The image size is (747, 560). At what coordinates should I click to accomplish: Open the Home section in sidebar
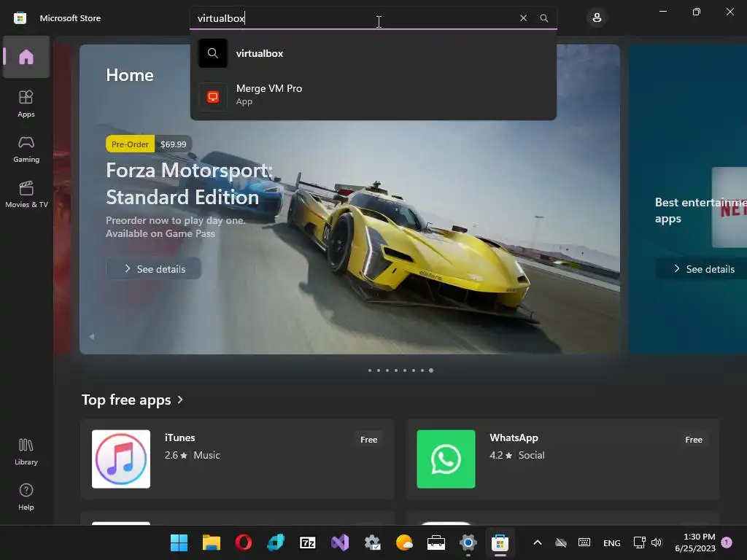(26, 57)
